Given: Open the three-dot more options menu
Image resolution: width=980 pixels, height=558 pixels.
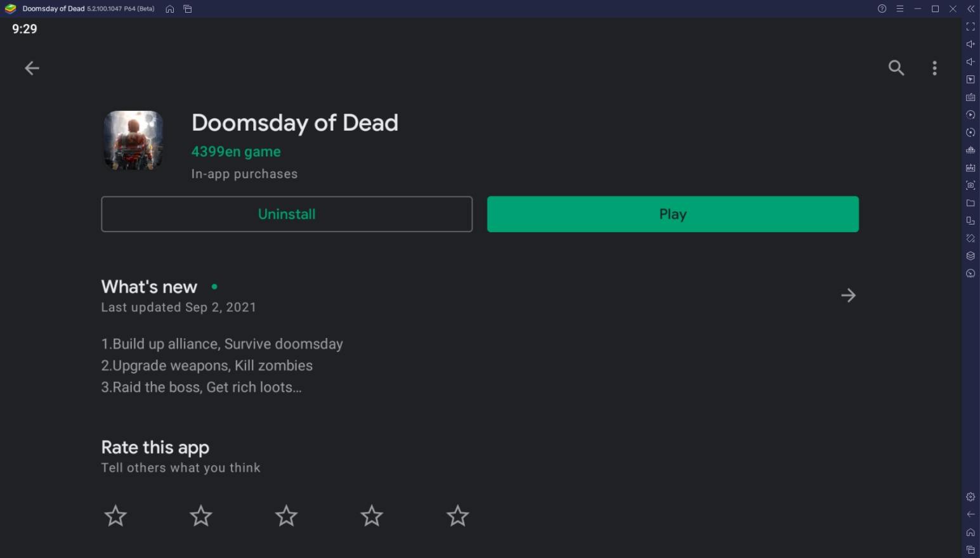Looking at the screenshot, I should click(934, 68).
